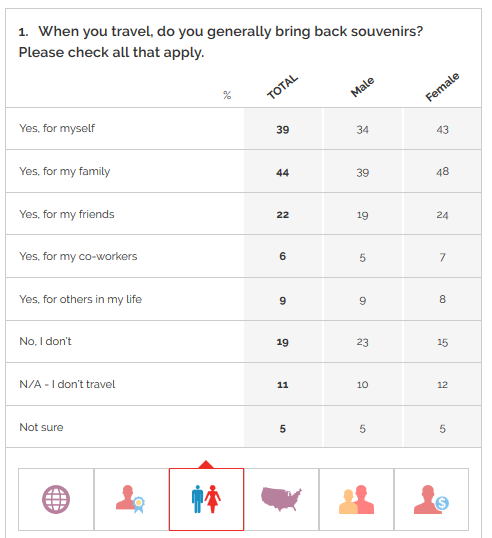The width and height of the screenshot is (492, 538).
Task: Click the souvenir survey question title
Action: tap(221, 42)
